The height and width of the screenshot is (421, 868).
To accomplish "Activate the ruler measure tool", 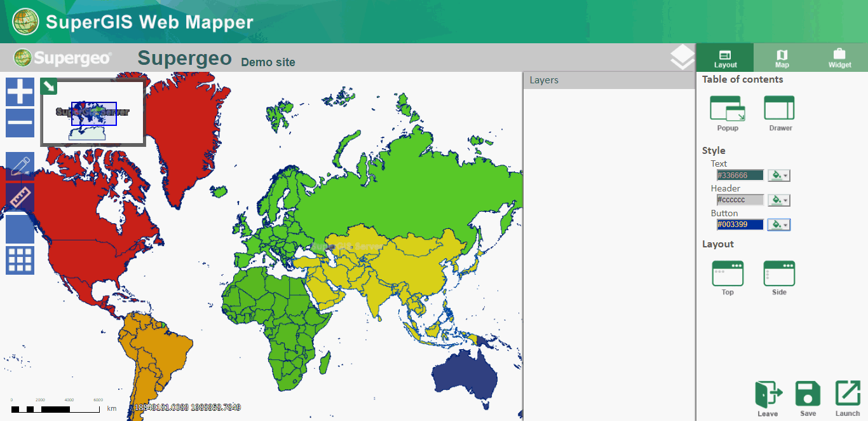I will (x=20, y=198).
